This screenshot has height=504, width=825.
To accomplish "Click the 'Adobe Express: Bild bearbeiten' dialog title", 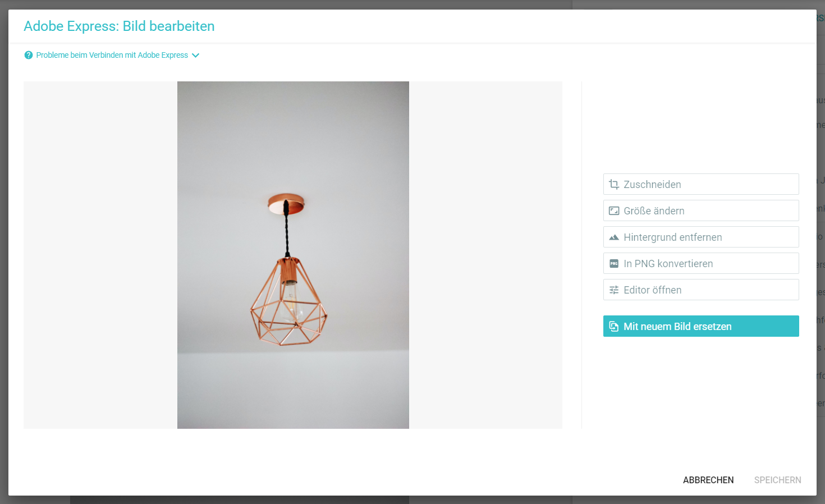I will click(119, 26).
